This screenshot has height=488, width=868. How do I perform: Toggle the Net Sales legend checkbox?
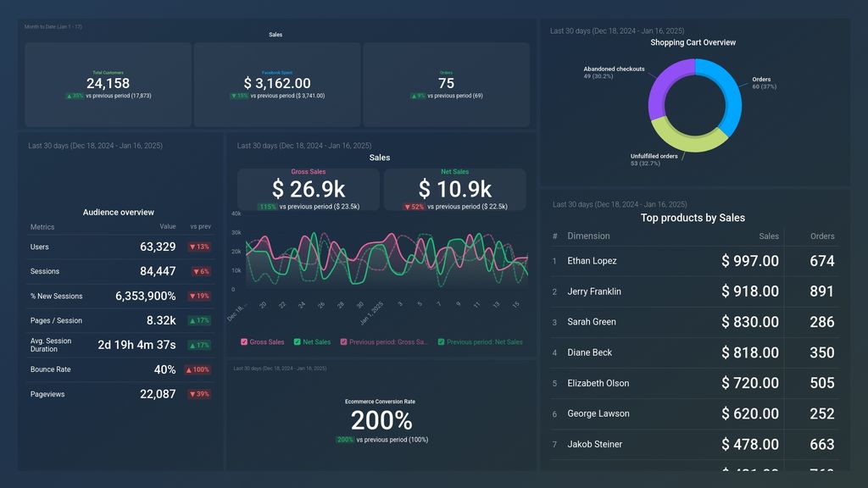point(298,342)
